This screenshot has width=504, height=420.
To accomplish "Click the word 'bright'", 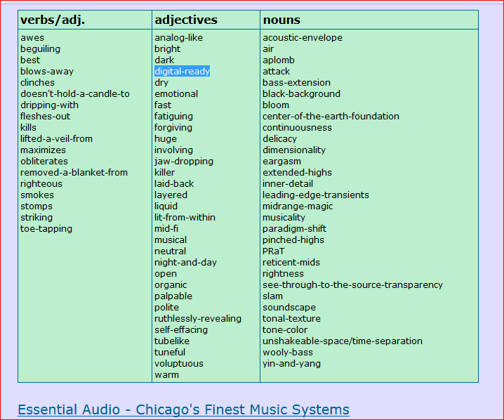I will (168, 49).
